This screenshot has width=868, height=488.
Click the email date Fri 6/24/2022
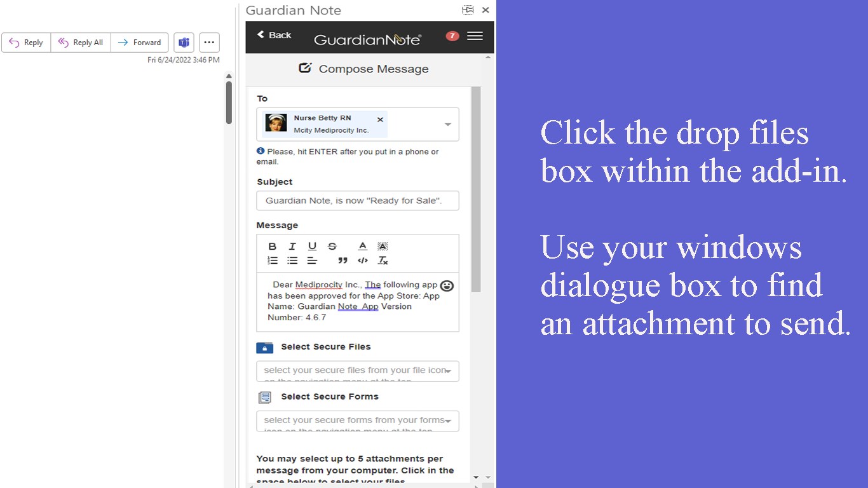184,60
